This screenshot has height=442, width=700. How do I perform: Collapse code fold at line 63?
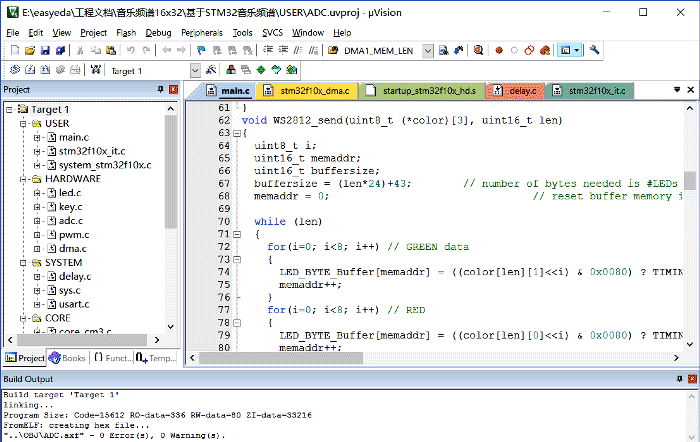click(x=237, y=133)
